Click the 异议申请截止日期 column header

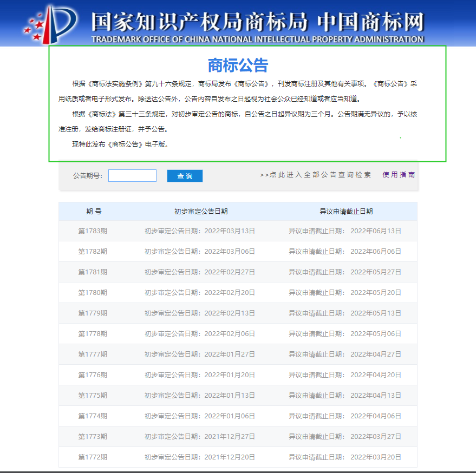[346, 212]
